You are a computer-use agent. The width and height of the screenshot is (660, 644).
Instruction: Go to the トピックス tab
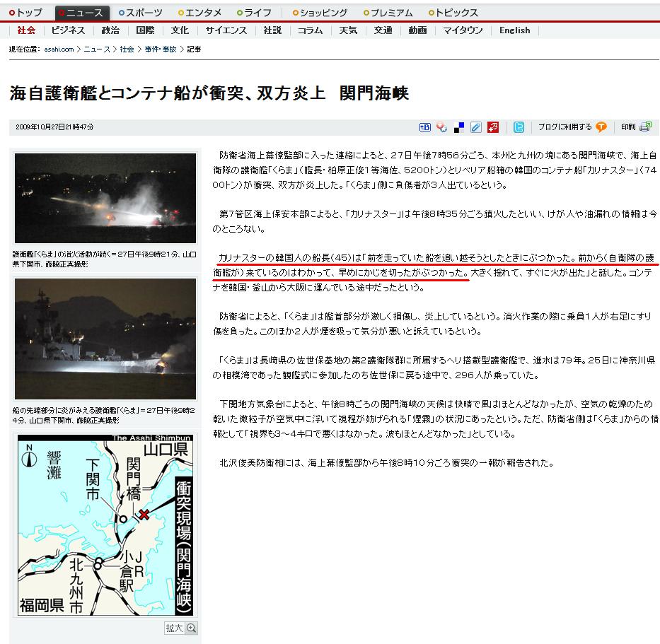[x=453, y=13]
